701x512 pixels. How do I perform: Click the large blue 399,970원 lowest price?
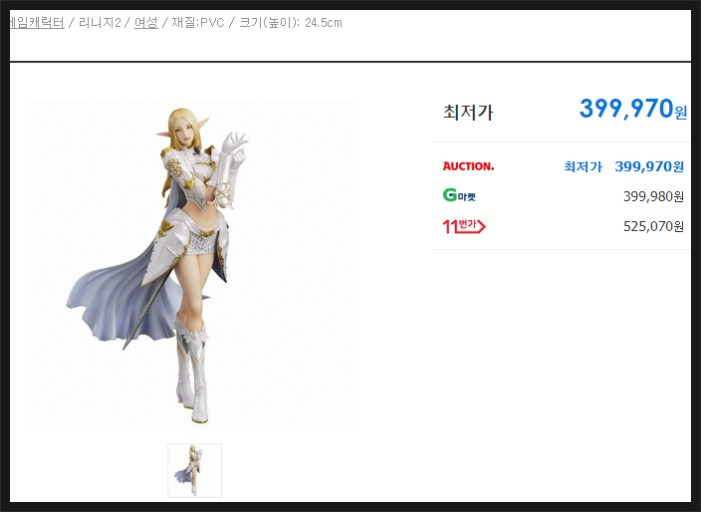[633, 109]
